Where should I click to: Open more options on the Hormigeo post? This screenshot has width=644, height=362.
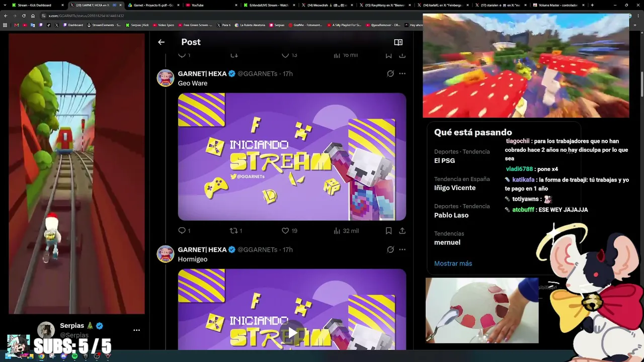[402, 249]
